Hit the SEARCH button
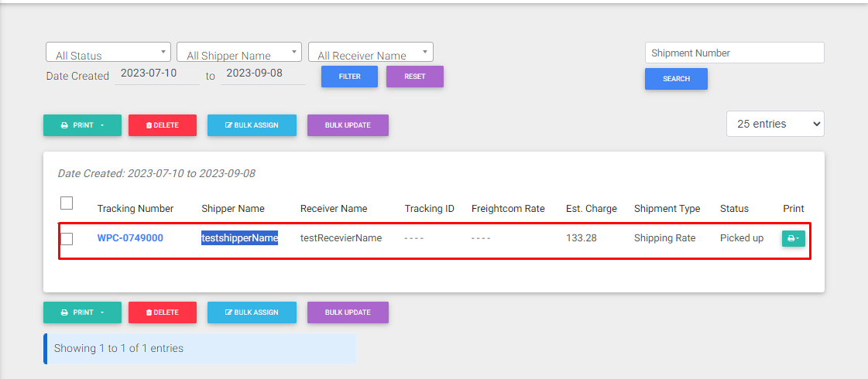 coord(676,79)
